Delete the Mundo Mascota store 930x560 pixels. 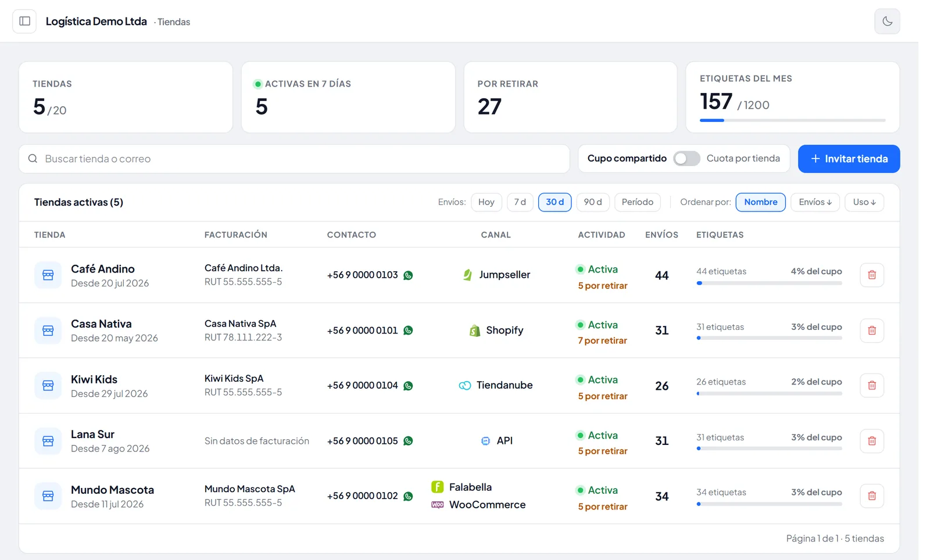(x=872, y=496)
